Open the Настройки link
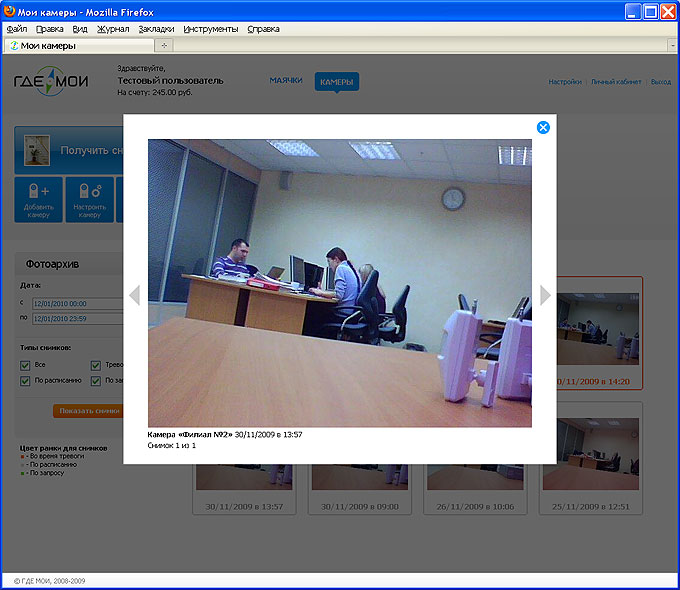The height and width of the screenshot is (590, 680). click(x=565, y=82)
